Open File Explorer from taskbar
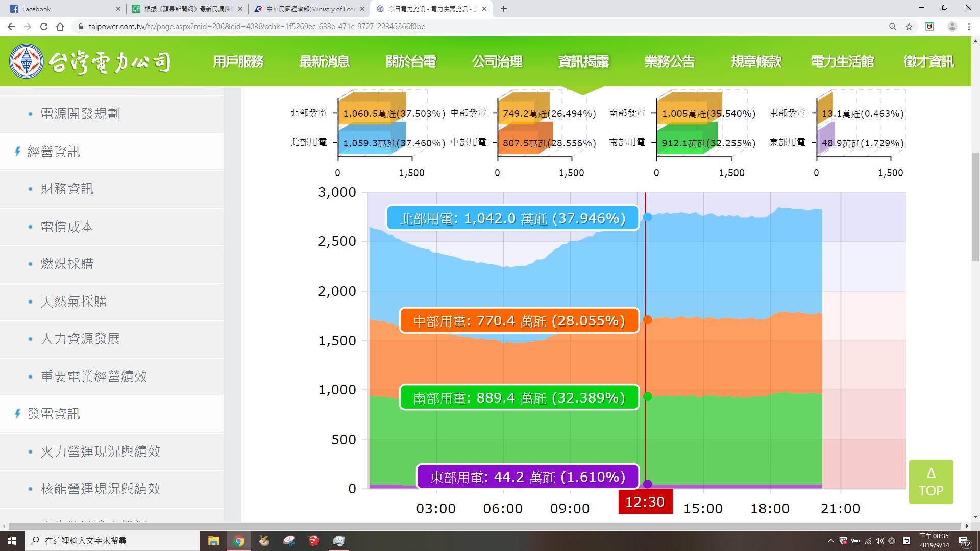Viewport: 980px width, 551px height. (x=213, y=541)
